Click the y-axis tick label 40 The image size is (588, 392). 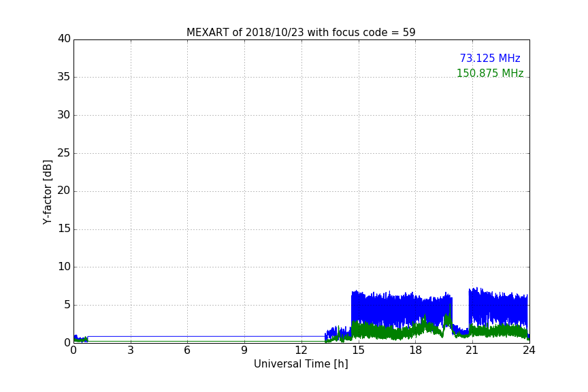(64, 39)
